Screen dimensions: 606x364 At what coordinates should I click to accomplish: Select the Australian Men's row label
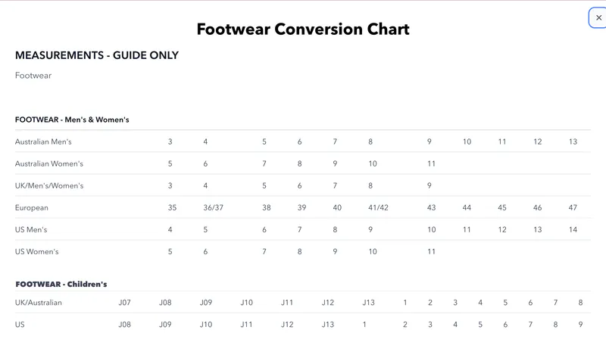(43, 142)
